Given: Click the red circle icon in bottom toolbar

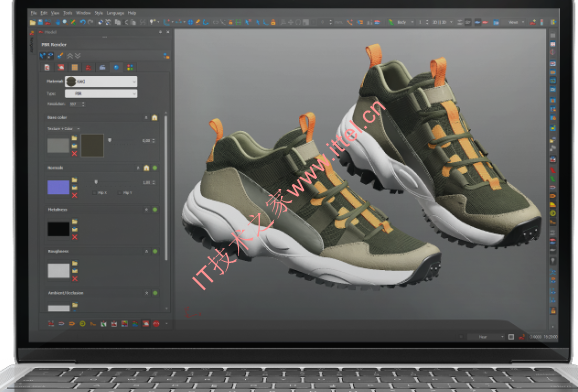Looking at the screenshot, I should pos(156,324).
